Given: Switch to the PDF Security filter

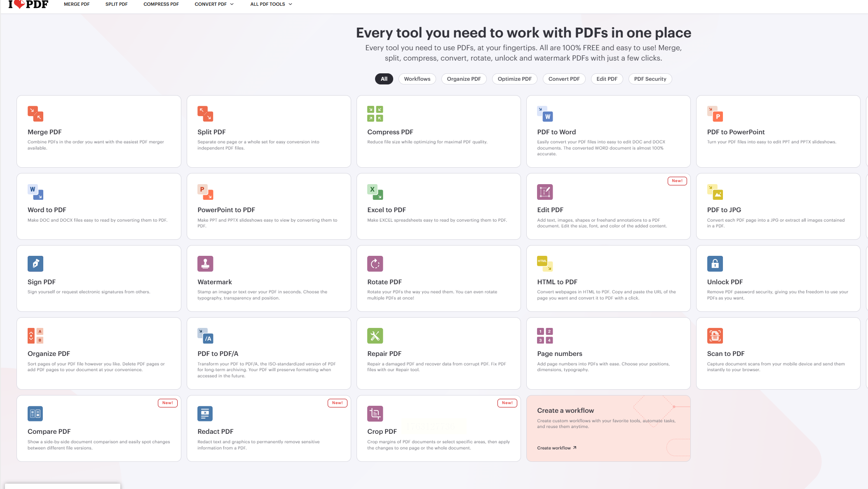Looking at the screenshot, I should 650,79.
